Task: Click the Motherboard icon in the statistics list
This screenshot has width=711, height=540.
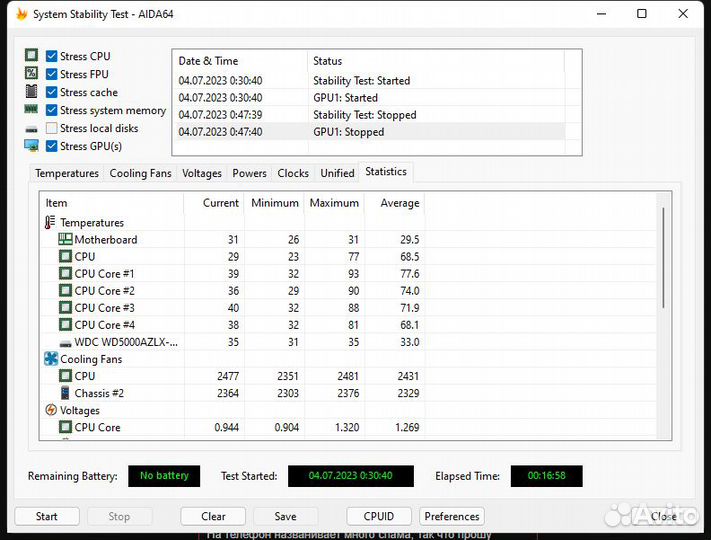Action: pyautogui.click(x=65, y=239)
